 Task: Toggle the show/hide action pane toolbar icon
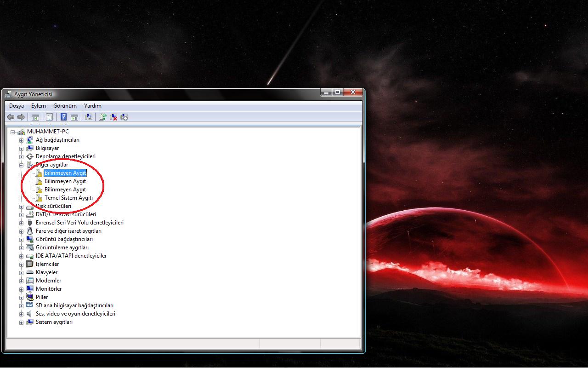click(74, 117)
